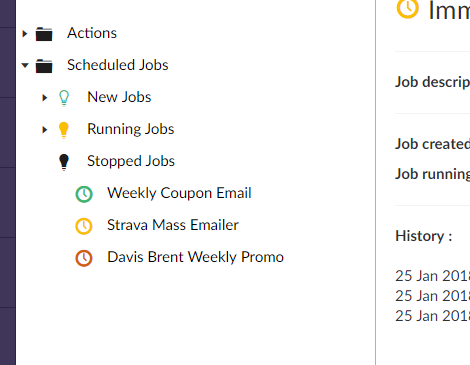
Task: Select Davis Brent Weekly Promo job
Action: pos(195,257)
